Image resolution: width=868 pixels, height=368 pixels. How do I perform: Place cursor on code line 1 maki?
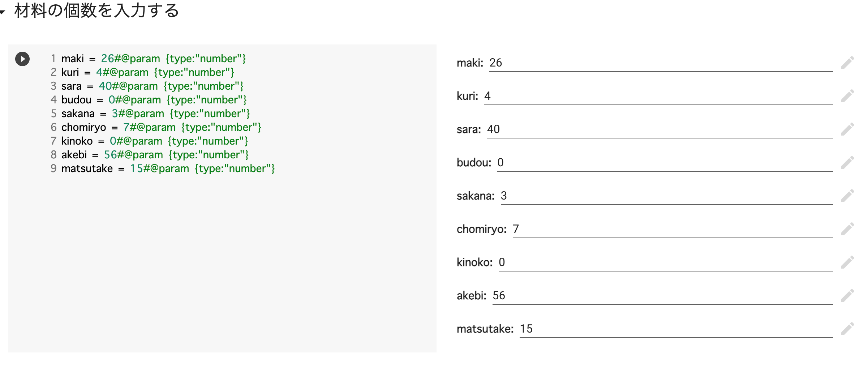(154, 59)
